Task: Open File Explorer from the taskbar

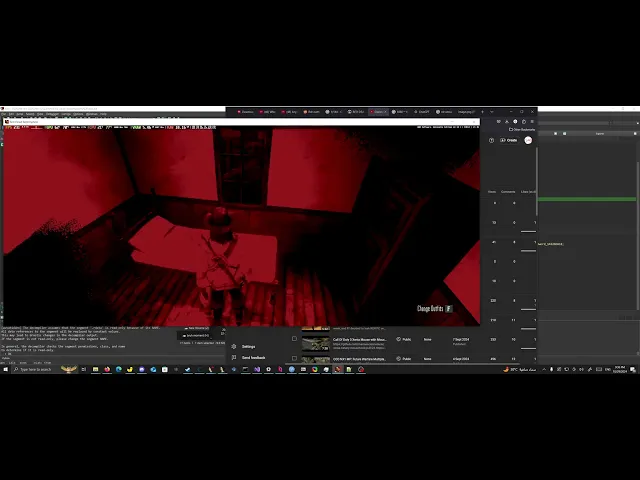Action: [96, 369]
